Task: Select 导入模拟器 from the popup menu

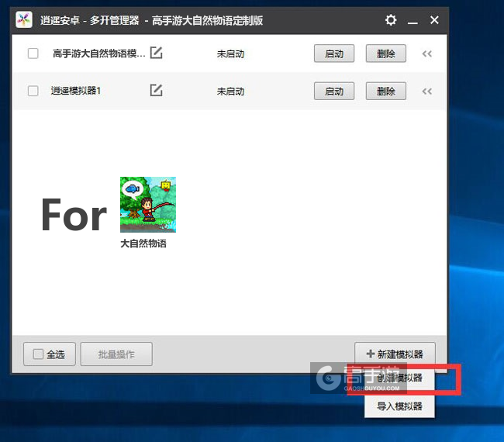Action: (x=400, y=406)
